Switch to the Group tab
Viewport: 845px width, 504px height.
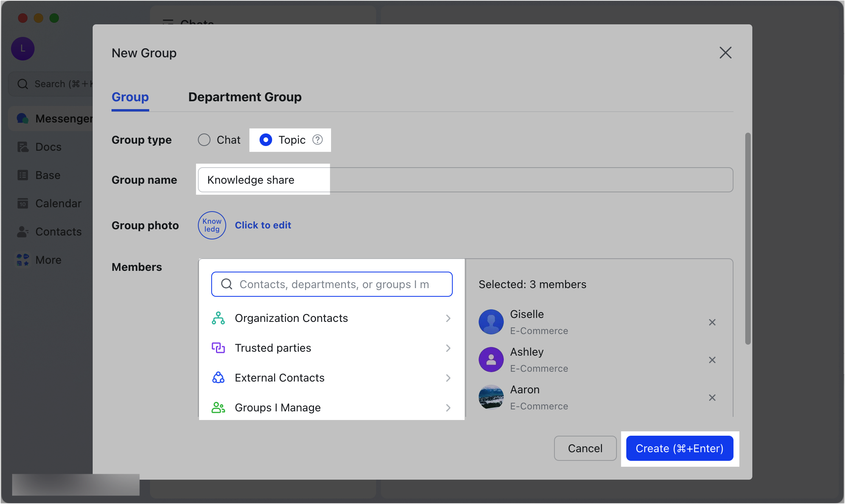(130, 97)
